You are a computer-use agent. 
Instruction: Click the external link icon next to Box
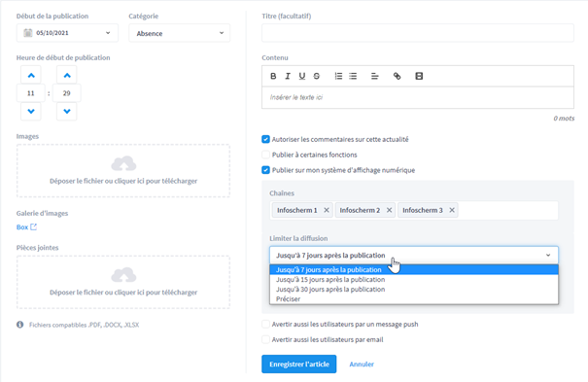tap(33, 226)
